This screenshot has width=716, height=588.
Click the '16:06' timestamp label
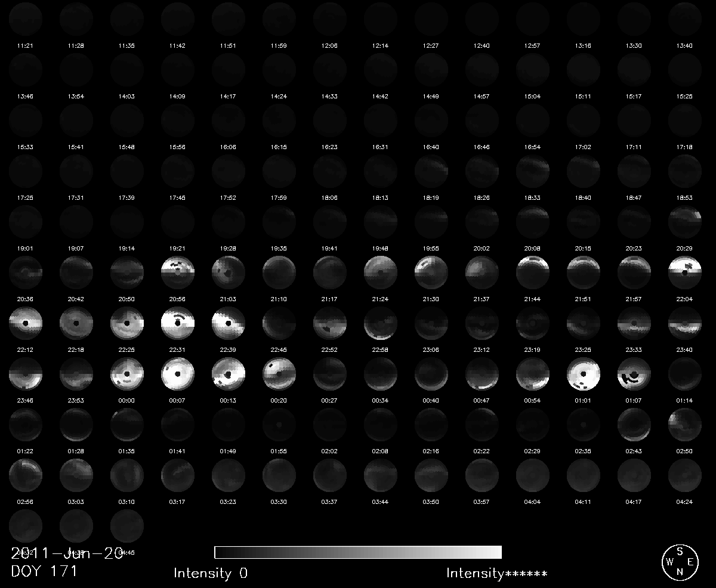click(228, 147)
